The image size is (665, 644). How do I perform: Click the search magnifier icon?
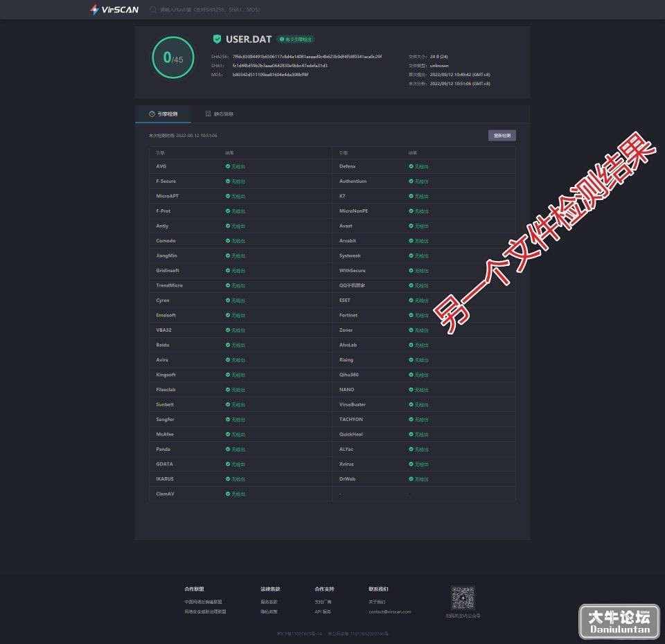pos(152,9)
